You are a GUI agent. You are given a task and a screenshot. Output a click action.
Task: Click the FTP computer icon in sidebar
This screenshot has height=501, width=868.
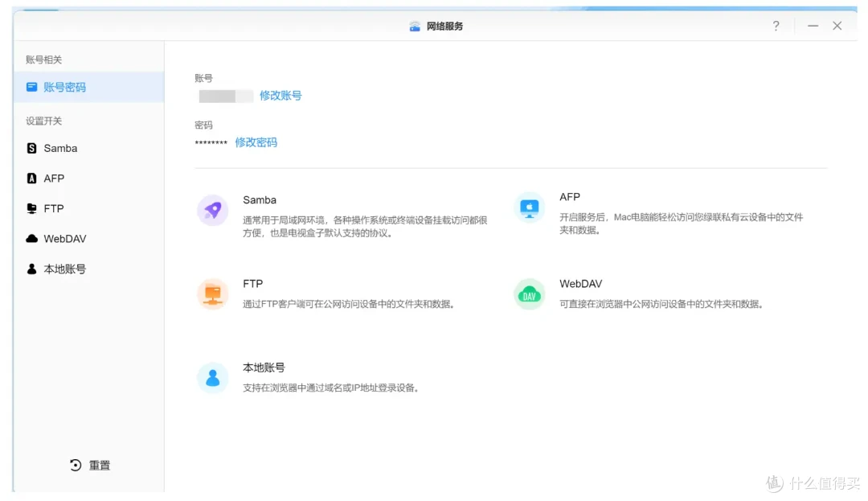(x=31, y=209)
